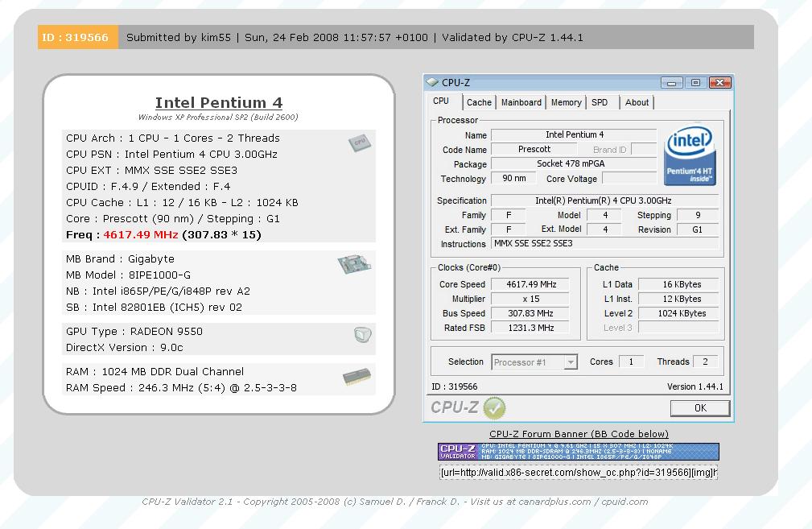The width and height of the screenshot is (812, 529).
Task: Click the Instructions field MMX SSE SSE2 SSE3
Action: 604,243
